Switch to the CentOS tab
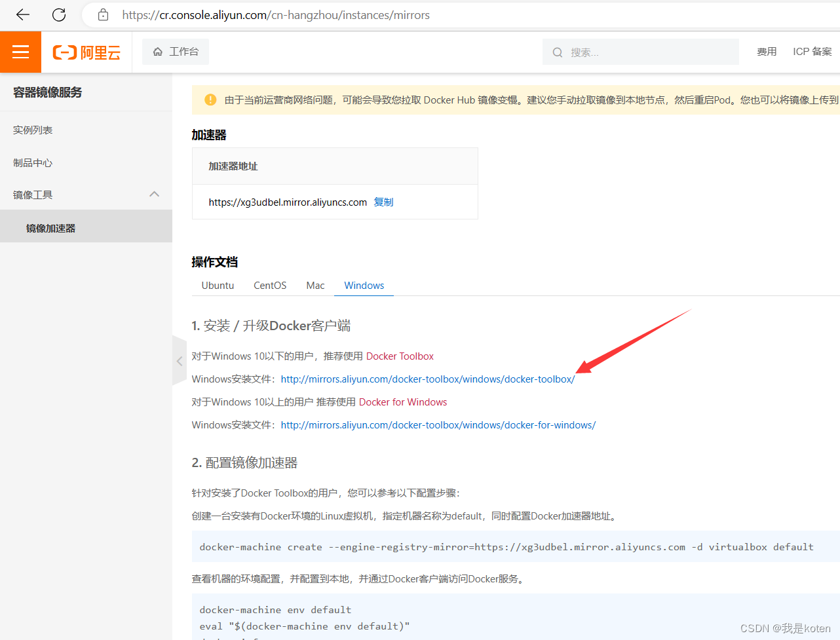Screen dimensions: 840x640 point(270,285)
